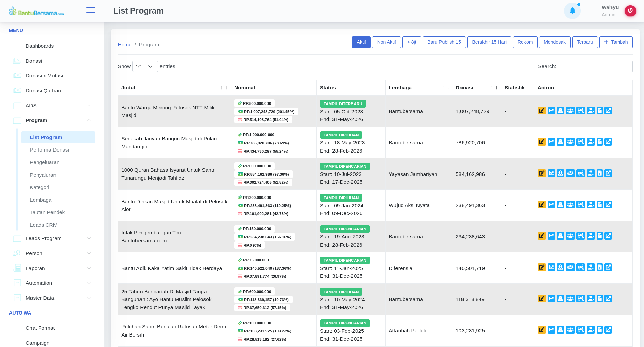
Task: Open the notifications bell
Action: 572,11
